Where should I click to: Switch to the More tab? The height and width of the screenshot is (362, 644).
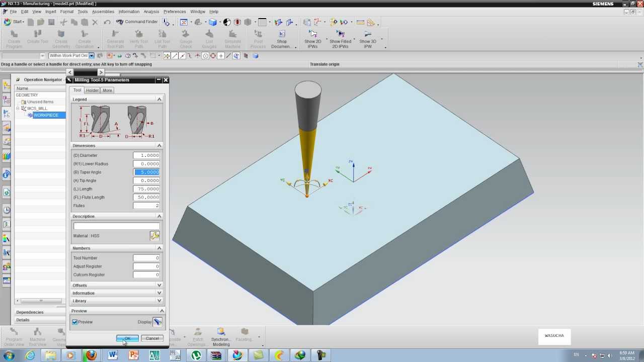pyautogui.click(x=107, y=90)
